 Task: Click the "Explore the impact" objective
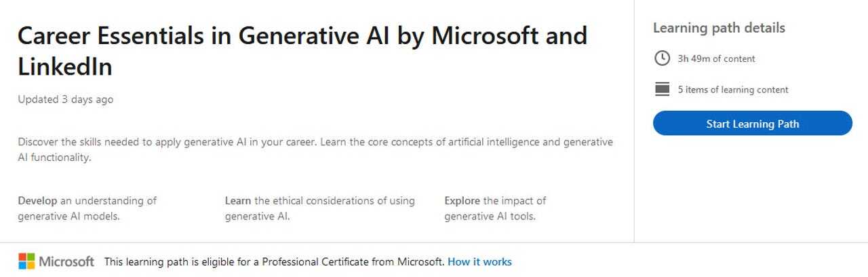(495, 208)
